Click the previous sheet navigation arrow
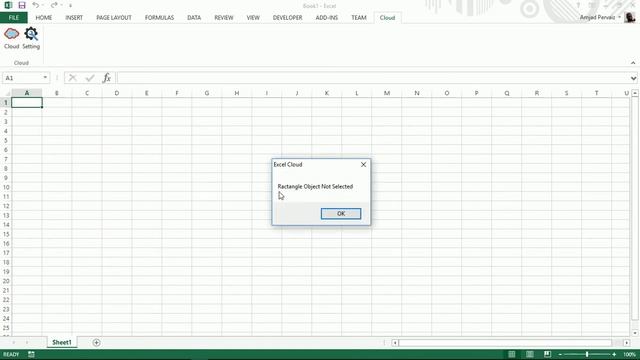Viewport: 640px width, 360px height. (13, 342)
